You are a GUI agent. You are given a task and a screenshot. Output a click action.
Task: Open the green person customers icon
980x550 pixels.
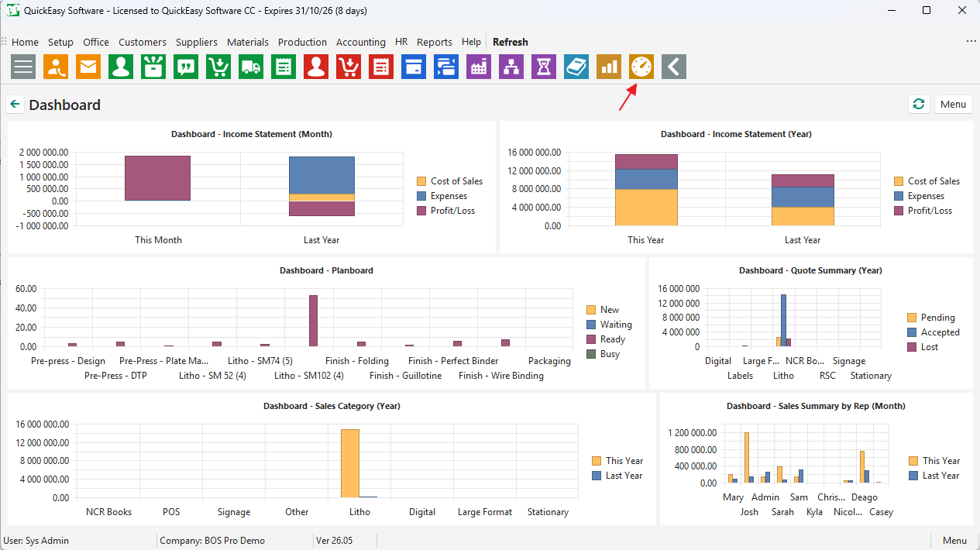pos(122,67)
